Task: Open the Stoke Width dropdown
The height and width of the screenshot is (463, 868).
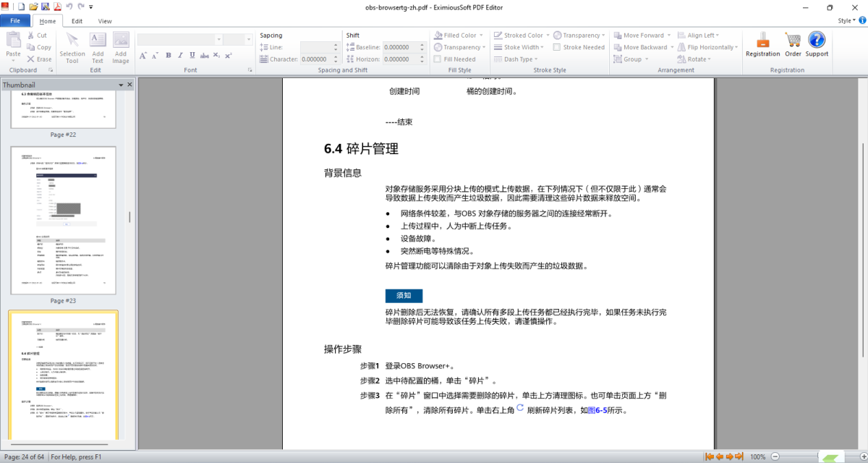Action: [x=522, y=47]
